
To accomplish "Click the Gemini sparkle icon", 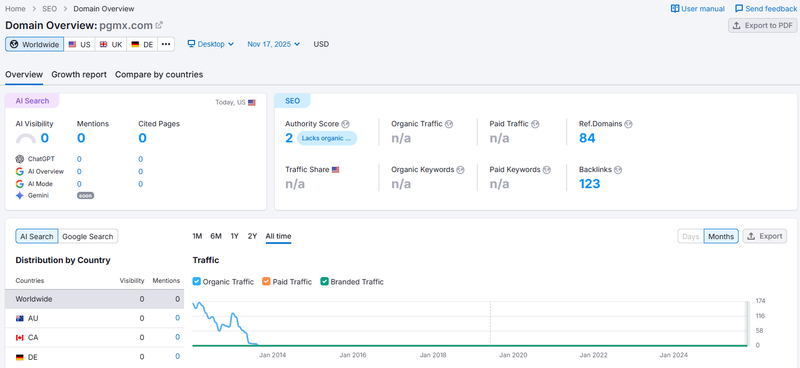I will (x=20, y=195).
